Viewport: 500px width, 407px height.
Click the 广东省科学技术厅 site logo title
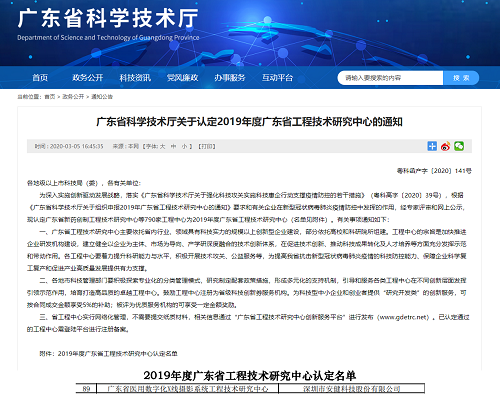pos(108,18)
